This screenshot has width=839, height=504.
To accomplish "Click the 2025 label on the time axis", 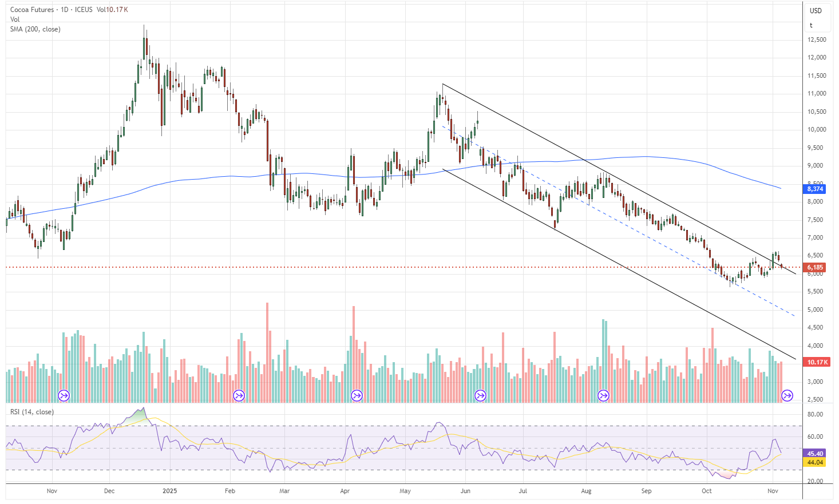I will tap(169, 491).
